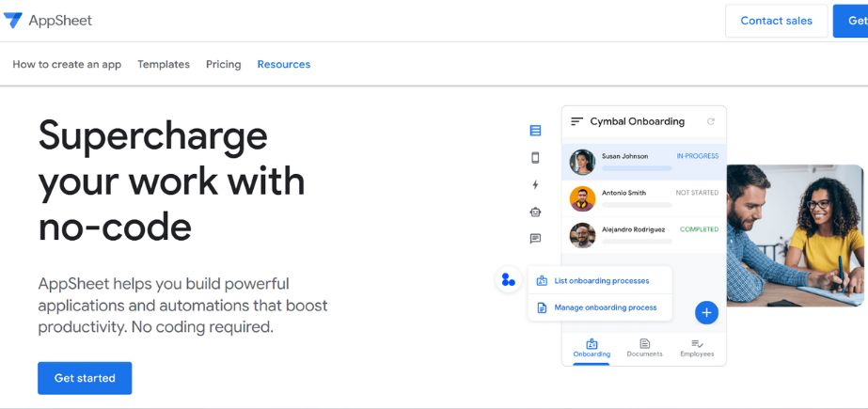Click the document icon beside Manage onboarding process
The height and width of the screenshot is (409, 868).
542,307
